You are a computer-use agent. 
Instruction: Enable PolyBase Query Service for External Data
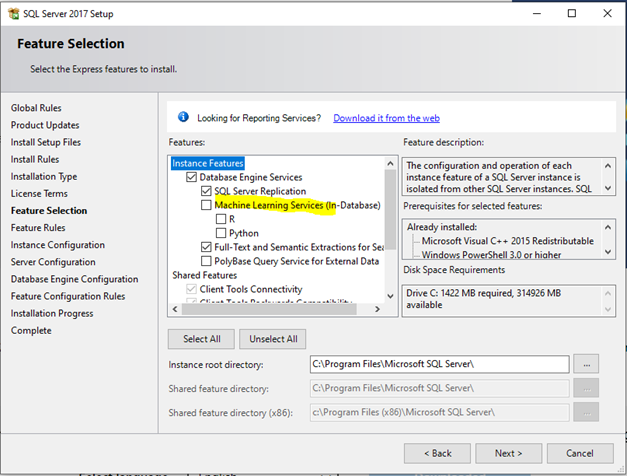click(207, 261)
